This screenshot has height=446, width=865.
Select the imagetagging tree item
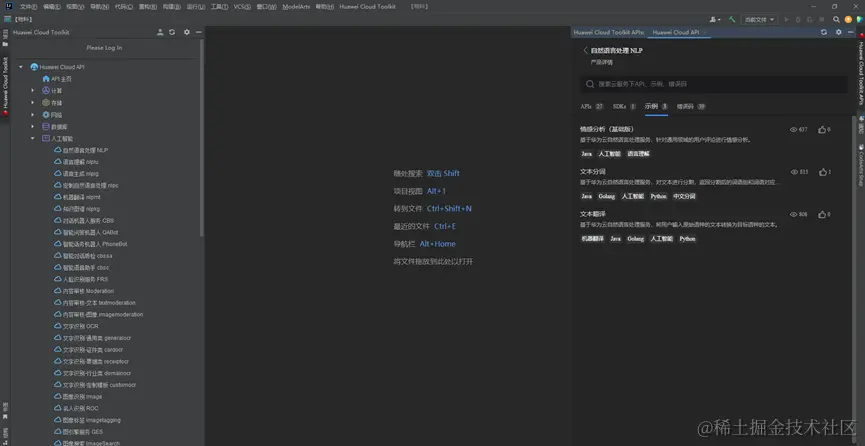[87, 420]
